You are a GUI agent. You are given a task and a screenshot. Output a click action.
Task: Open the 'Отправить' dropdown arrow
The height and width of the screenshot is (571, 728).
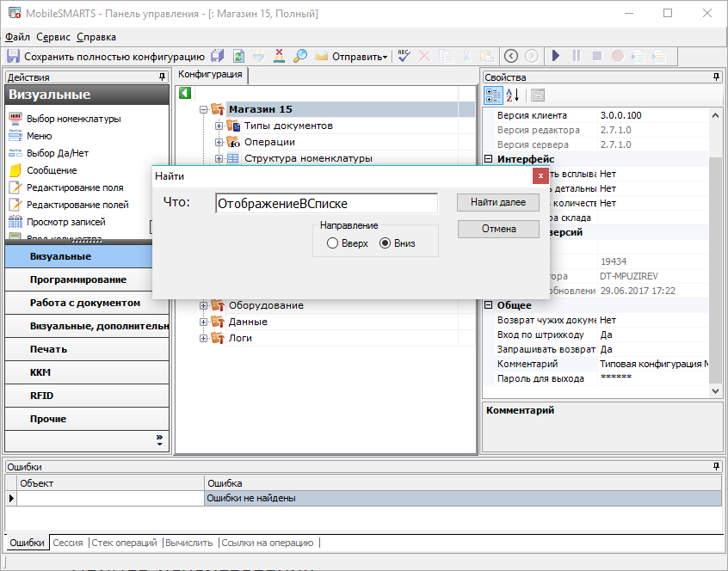[385, 57]
